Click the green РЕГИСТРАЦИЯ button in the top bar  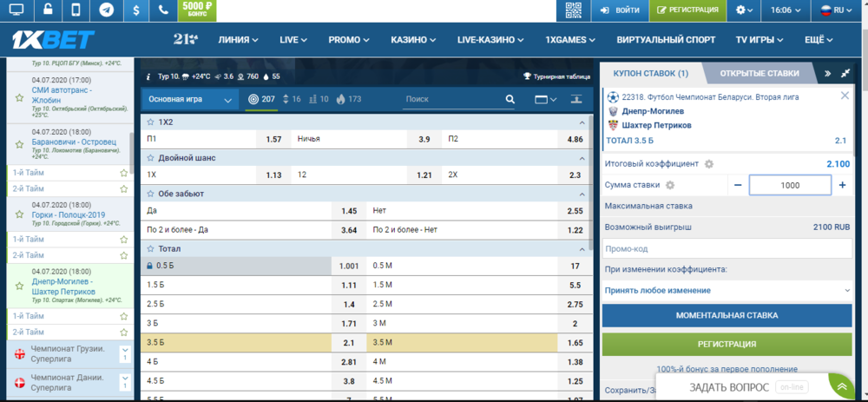point(687,10)
